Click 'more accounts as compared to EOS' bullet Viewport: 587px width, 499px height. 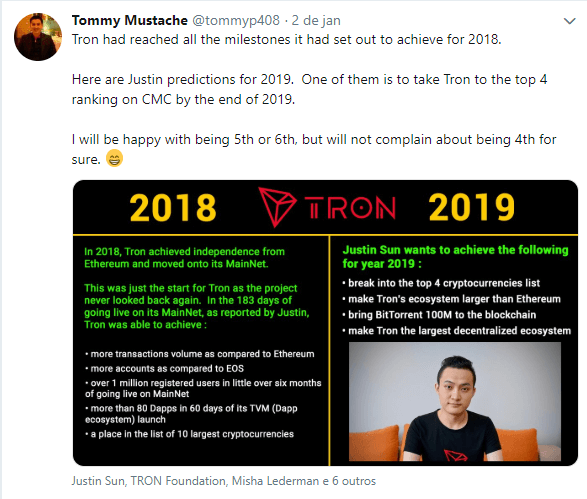[x=164, y=368]
